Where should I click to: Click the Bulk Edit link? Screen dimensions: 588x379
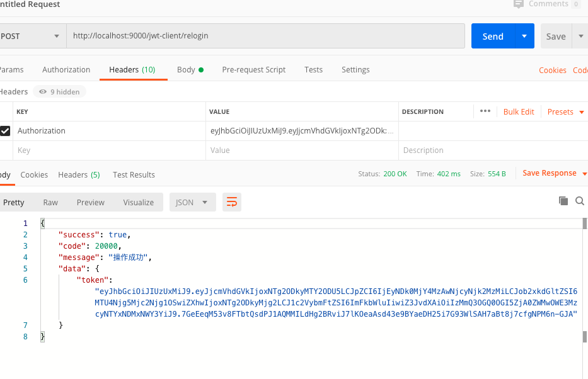pyautogui.click(x=519, y=112)
